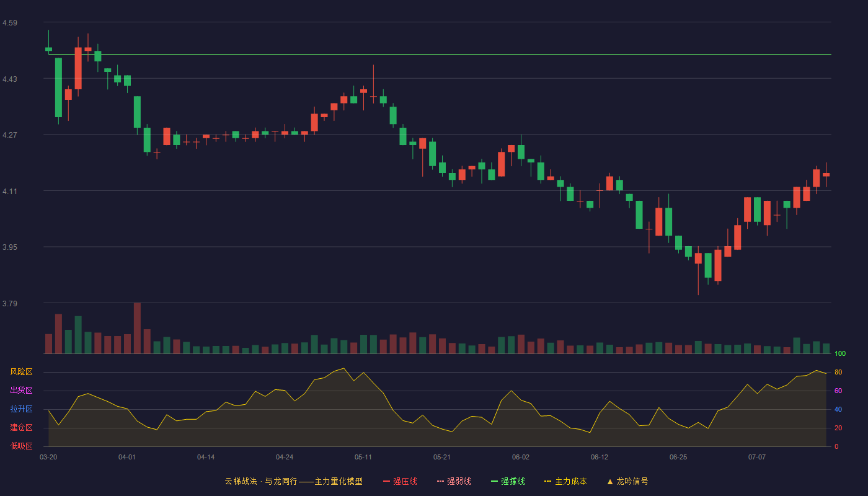Click the 4.11 price axis label

point(10,192)
